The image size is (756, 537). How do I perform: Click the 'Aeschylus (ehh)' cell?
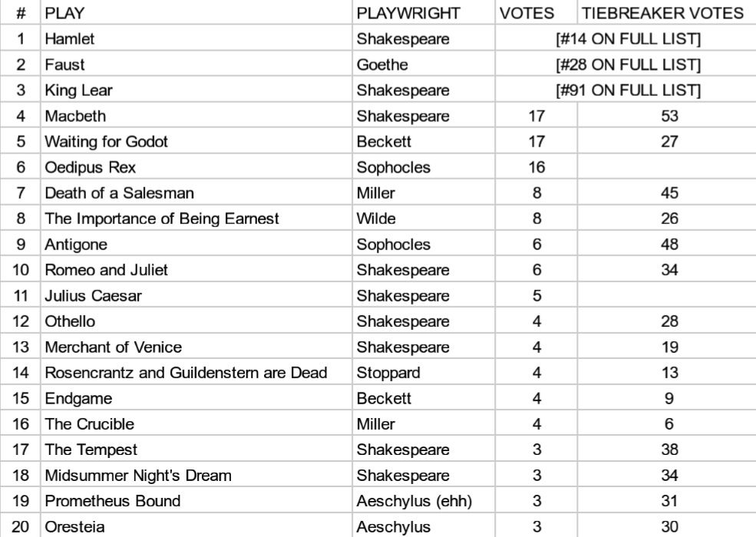click(414, 502)
